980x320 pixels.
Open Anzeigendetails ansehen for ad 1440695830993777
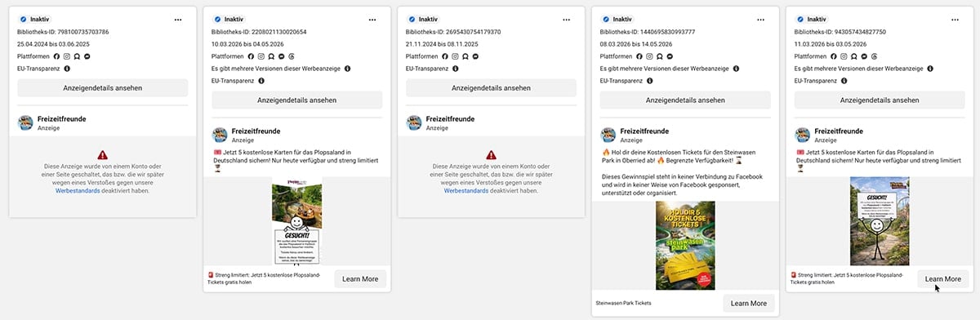pos(685,100)
